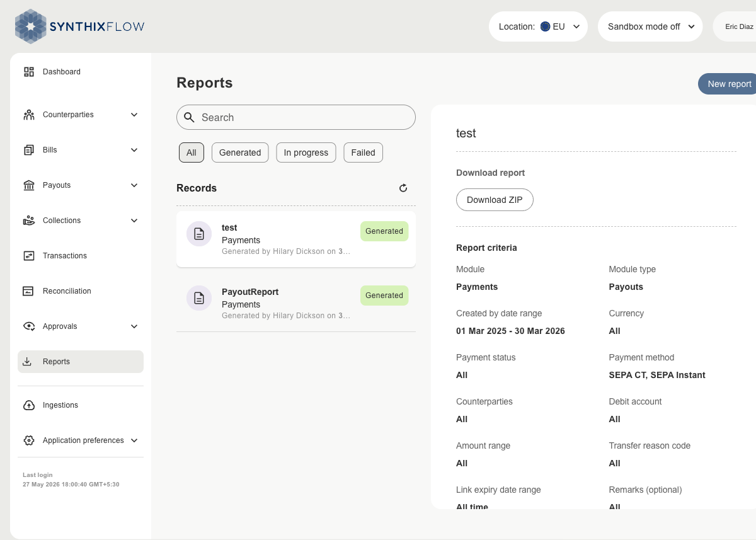Expand the Bills menu chevron

point(134,150)
